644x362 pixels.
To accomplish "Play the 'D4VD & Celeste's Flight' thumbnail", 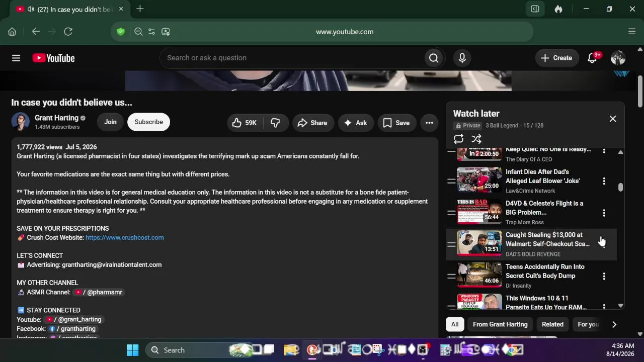I will pos(479,212).
